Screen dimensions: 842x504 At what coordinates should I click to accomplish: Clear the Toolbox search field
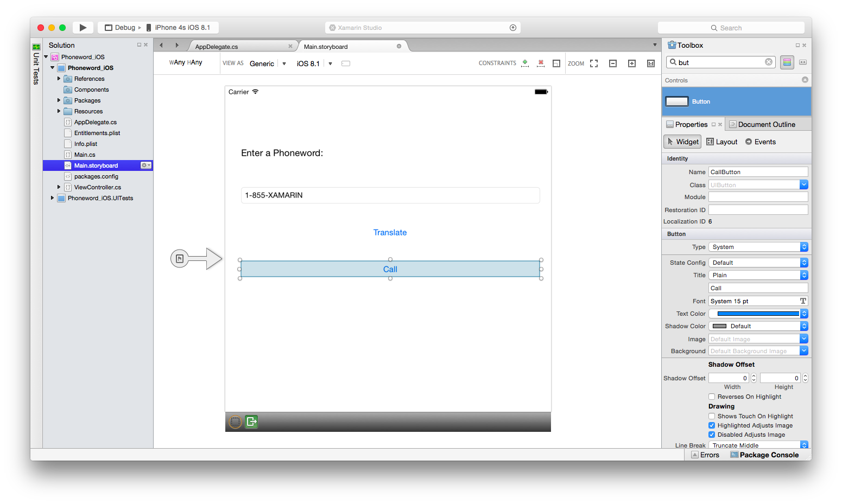click(768, 62)
